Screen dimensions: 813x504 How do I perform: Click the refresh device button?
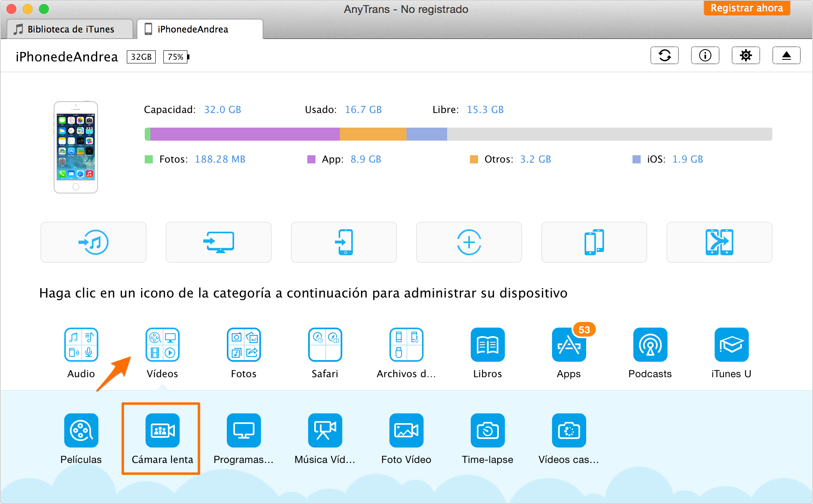point(664,55)
